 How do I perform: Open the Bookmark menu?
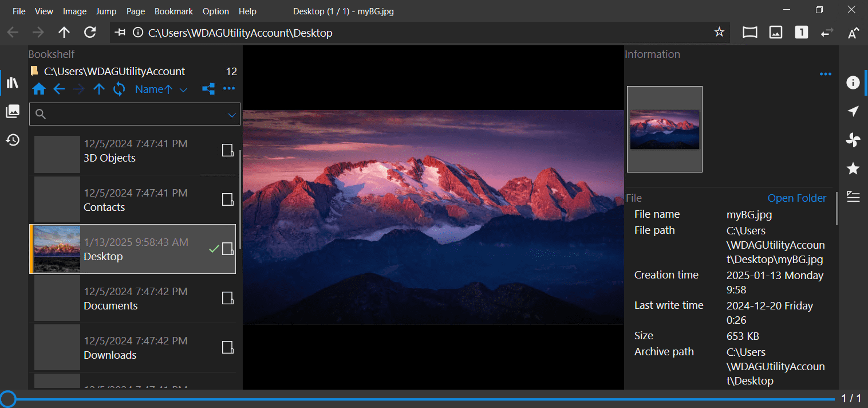[174, 11]
